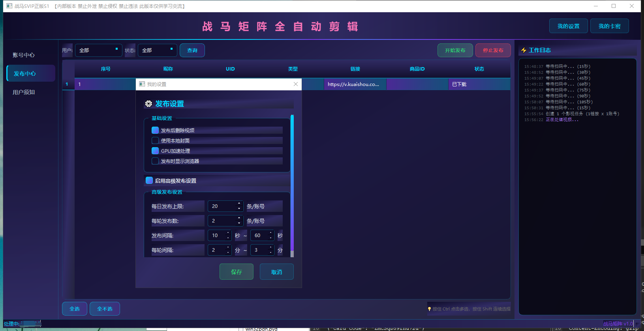The height and width of the screenshot is (331, 644).
Task: Select 发布中心 in the sidebar
Action: (x=31, y=73)
